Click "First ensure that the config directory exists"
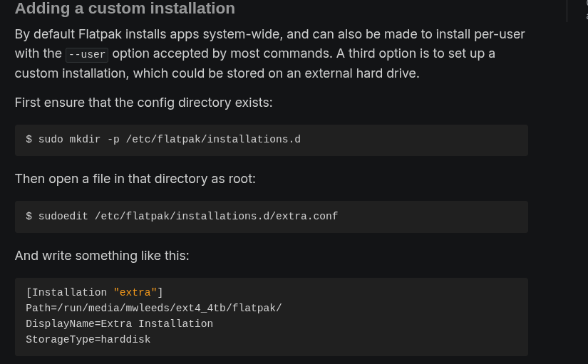Viewport: 588px width, 364px height. click(x=143, y=103)
